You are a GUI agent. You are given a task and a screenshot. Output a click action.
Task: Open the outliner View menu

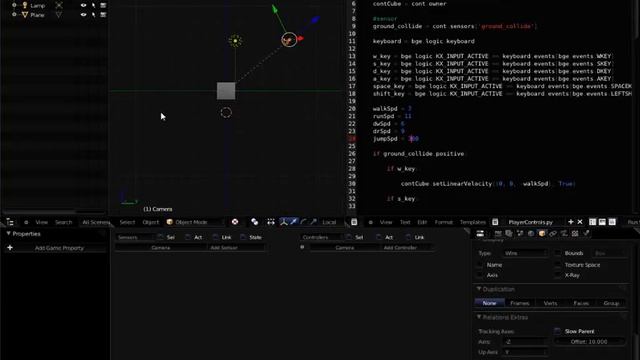click(42, 222)
